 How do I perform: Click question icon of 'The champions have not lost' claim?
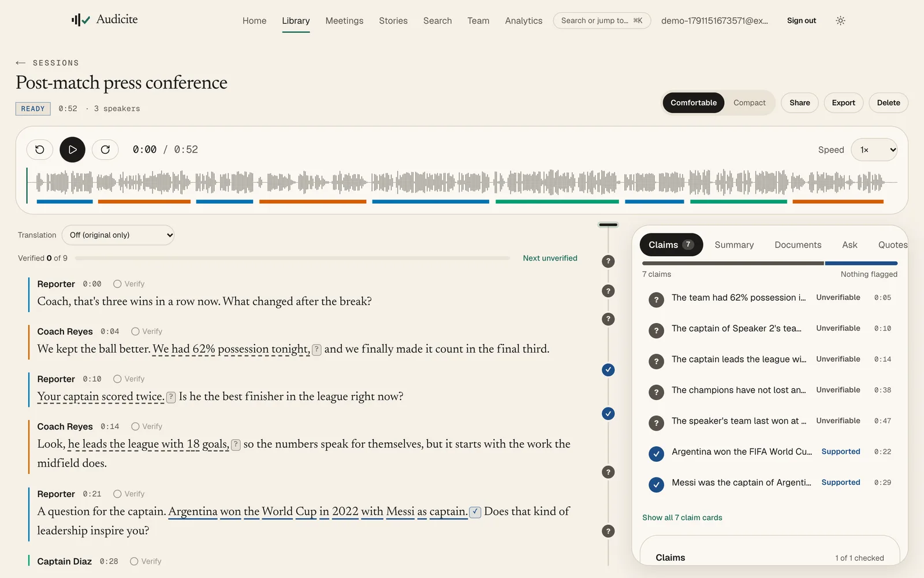coord(656,392)
